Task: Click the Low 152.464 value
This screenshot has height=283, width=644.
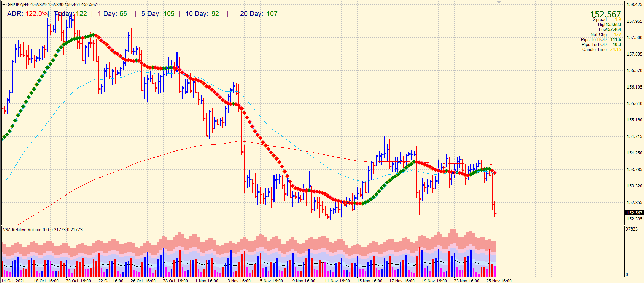Action: pyautogui.click(x=614, y=30)
